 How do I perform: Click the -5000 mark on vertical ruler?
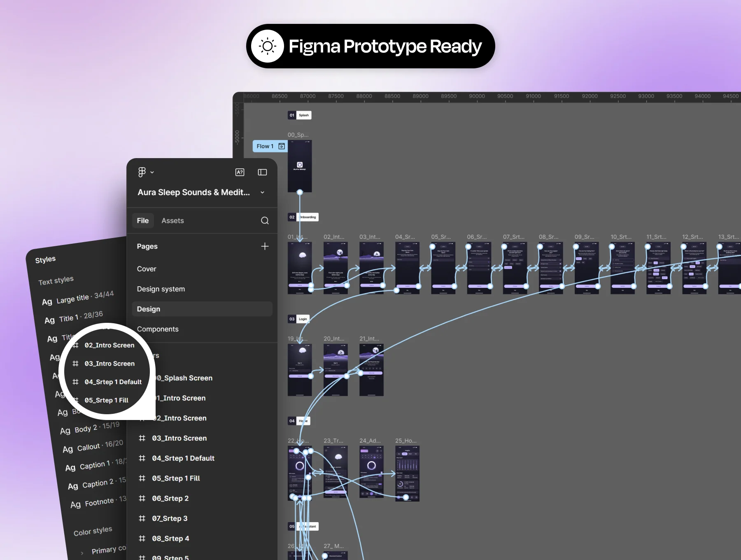click(x=237, y=137)
